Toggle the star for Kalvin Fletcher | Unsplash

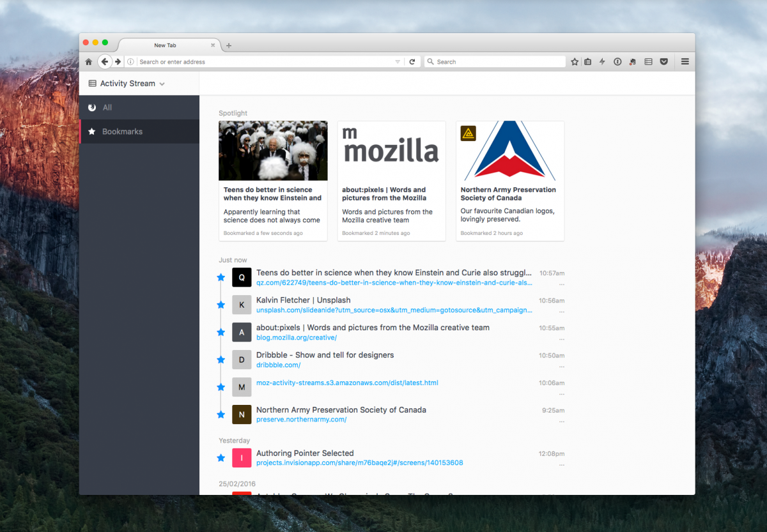pos(221,305)
